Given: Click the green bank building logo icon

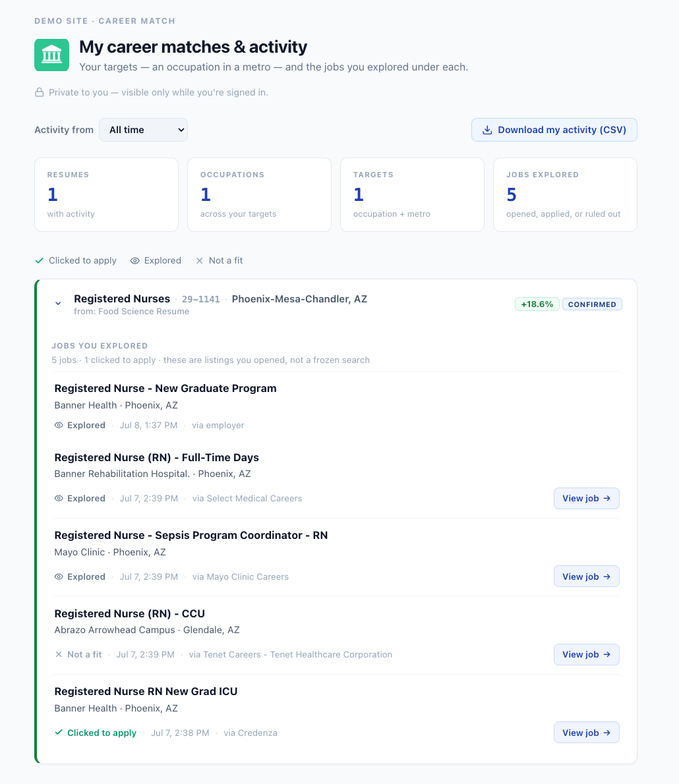Looking at the screenshot, I should pos(51,55).
